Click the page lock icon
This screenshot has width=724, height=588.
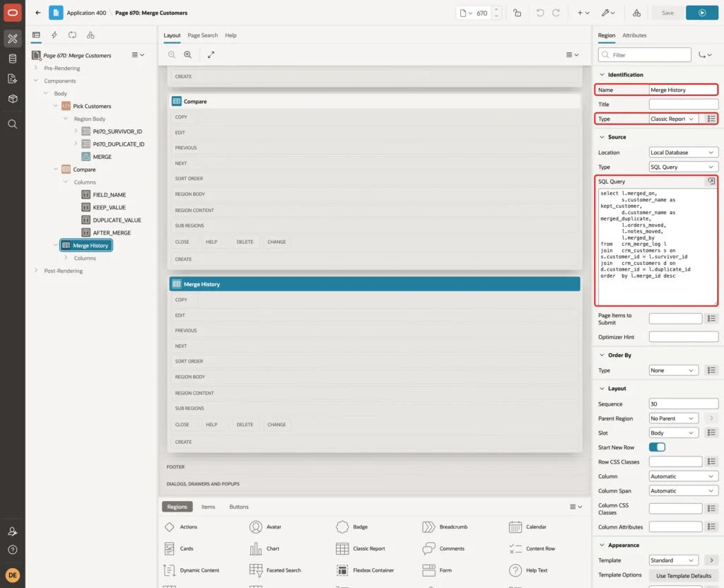(517, 13)
